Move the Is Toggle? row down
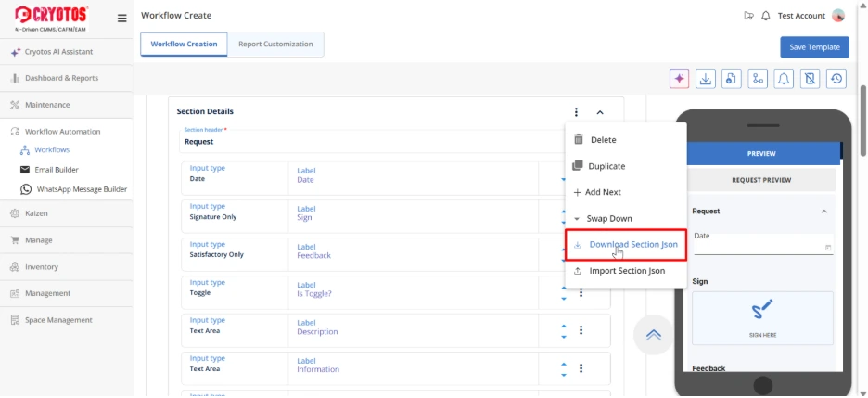The width and height of the screenshot is (868, 398). point(564,299)
